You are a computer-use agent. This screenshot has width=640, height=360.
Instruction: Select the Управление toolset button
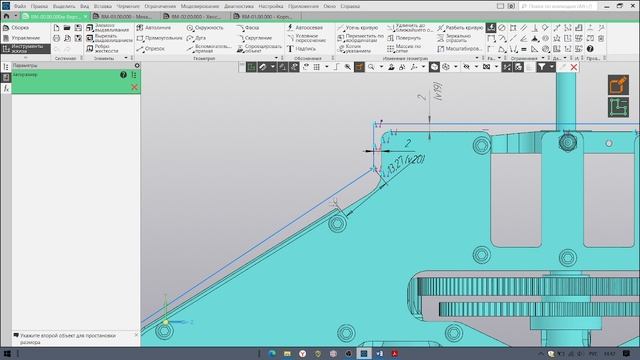pyautogui.click(x=22, y=38)
